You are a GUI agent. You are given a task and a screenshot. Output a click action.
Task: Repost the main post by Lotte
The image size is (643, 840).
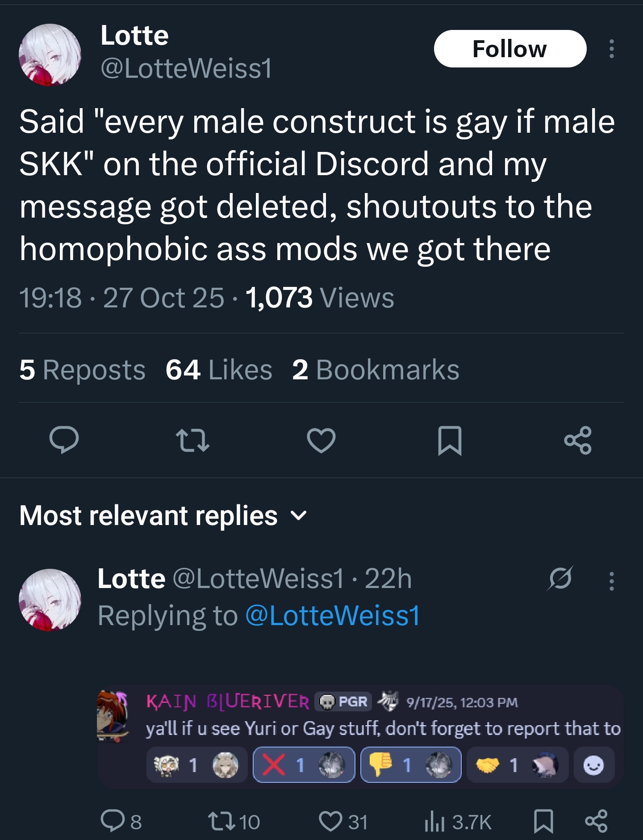click(192, 440)
